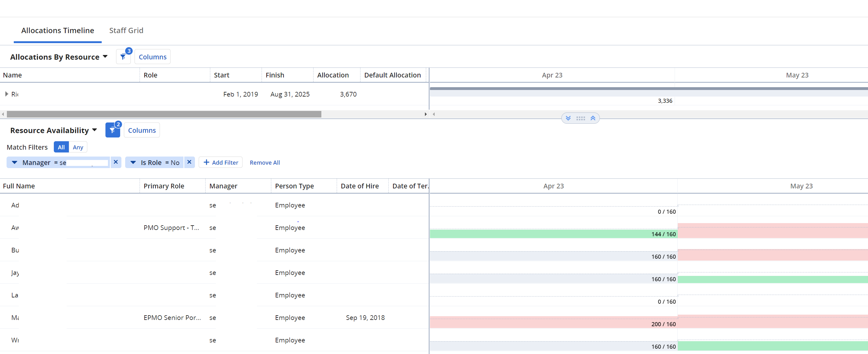Collapse the pane with the double-down chevron
The image size is (868, 354).
[x=568, y=118]
